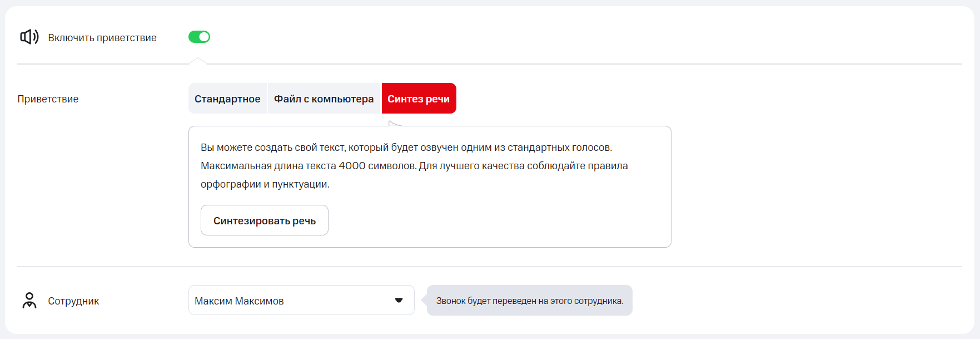Click the Для лучшего качества соблюдайте правила text
This screenshot has width=980, height=339.
click(523, 166)
